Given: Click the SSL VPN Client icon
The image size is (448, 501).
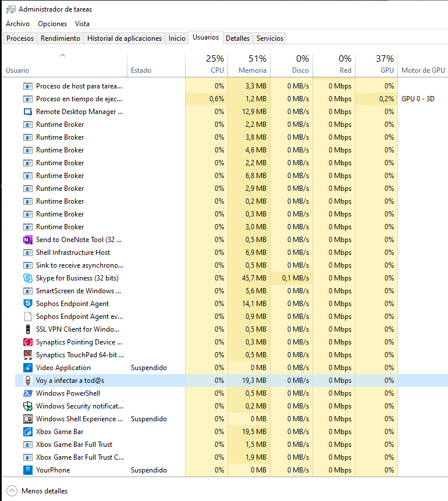Looking at the screenshot, I should 27,329.
